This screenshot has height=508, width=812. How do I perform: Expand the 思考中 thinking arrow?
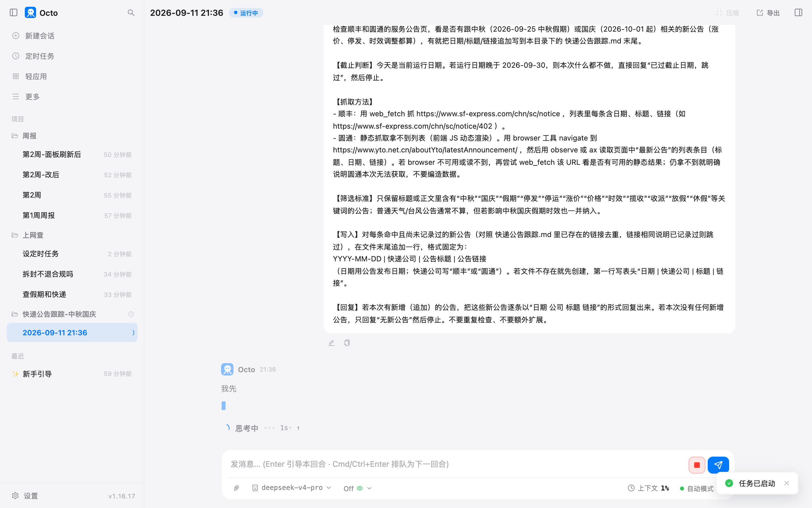click(x=298, y=428)
